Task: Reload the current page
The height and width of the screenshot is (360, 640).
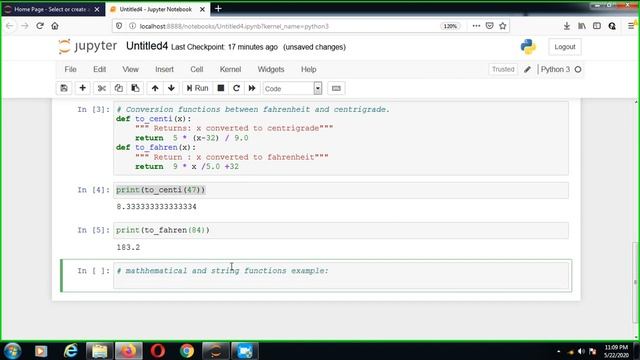Action: coord(40,26)
